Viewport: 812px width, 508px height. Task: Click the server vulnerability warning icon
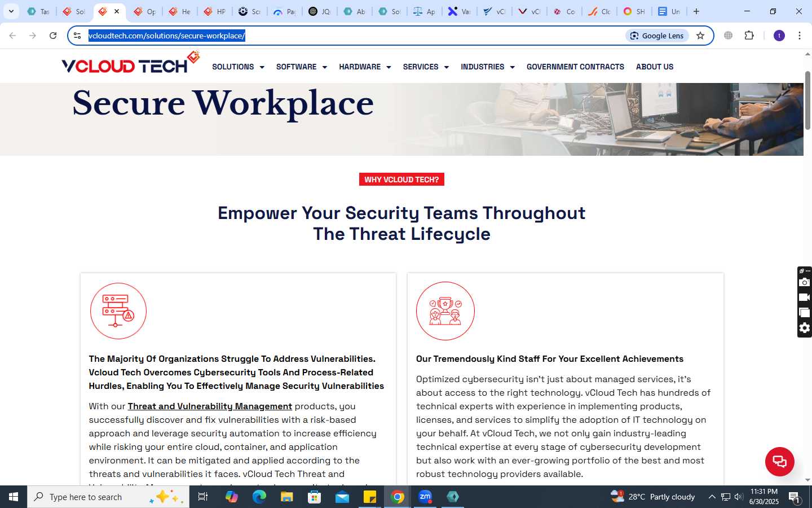point(118,311)
